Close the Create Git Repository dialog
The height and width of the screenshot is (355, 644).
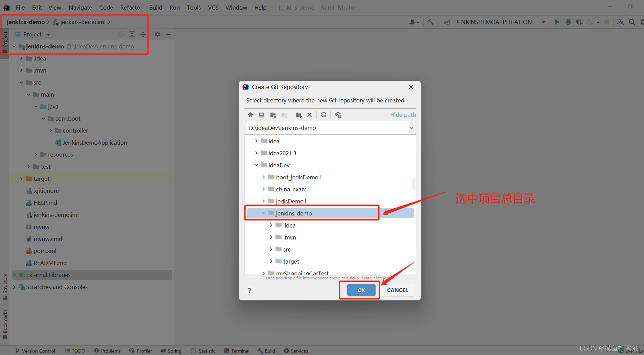pyautogui.click(x=411, y=87)
